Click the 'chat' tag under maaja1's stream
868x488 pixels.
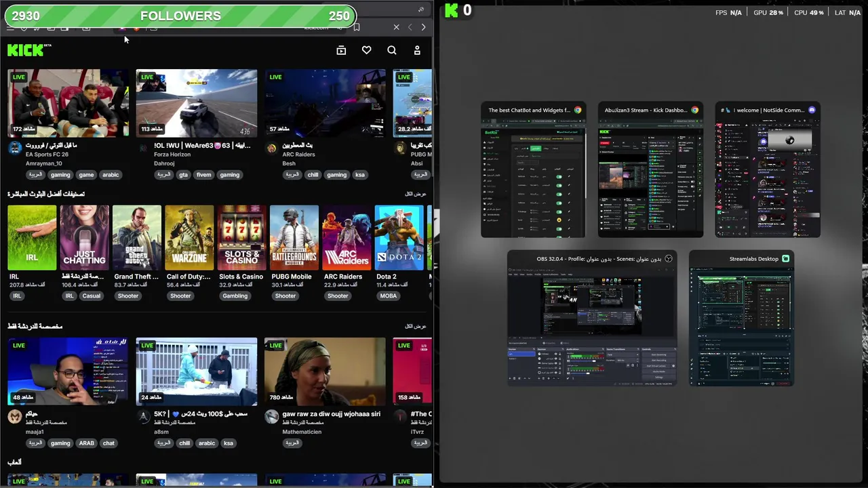coord(108,443)
